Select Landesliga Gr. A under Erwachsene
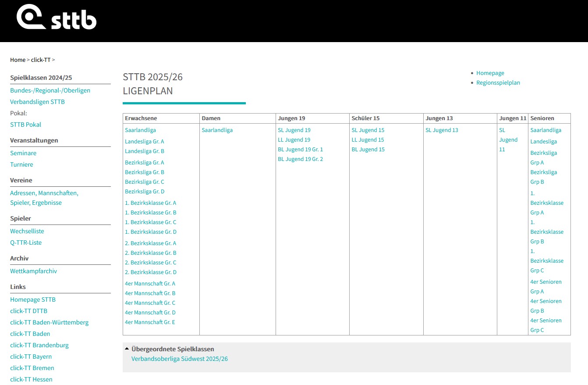 144,142
